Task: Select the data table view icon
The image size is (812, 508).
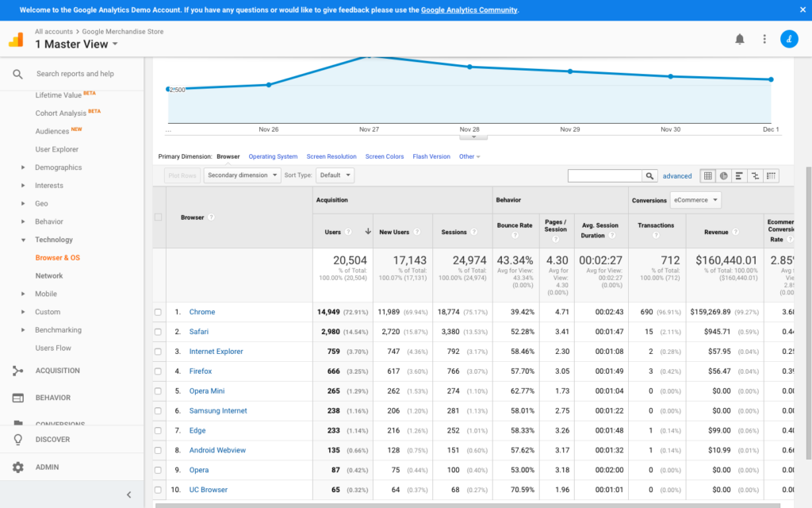Action: (708, 176)
